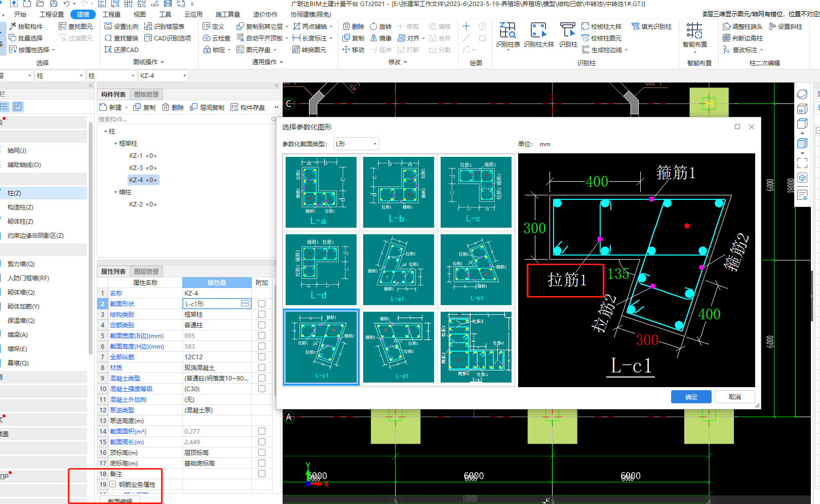Screen dimensions: 820x504
Task: Click the 确定 button in dialog
Action: 691,397
